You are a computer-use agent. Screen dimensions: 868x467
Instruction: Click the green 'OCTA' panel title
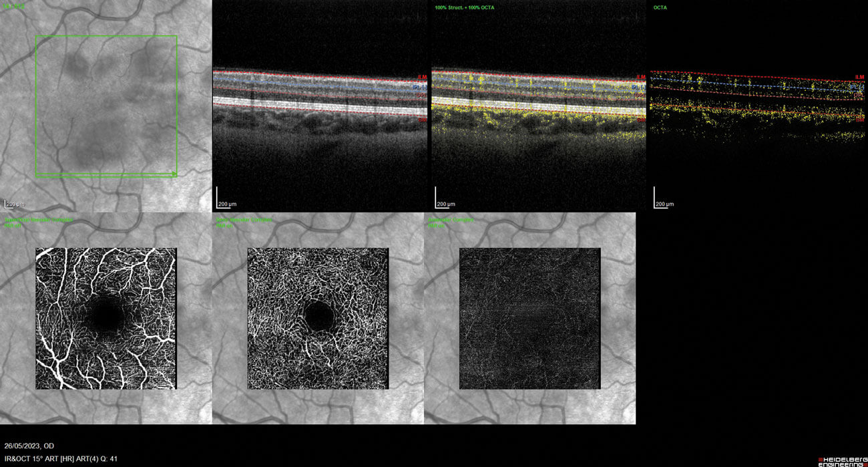pyautogui.click(x=661, y=7)
